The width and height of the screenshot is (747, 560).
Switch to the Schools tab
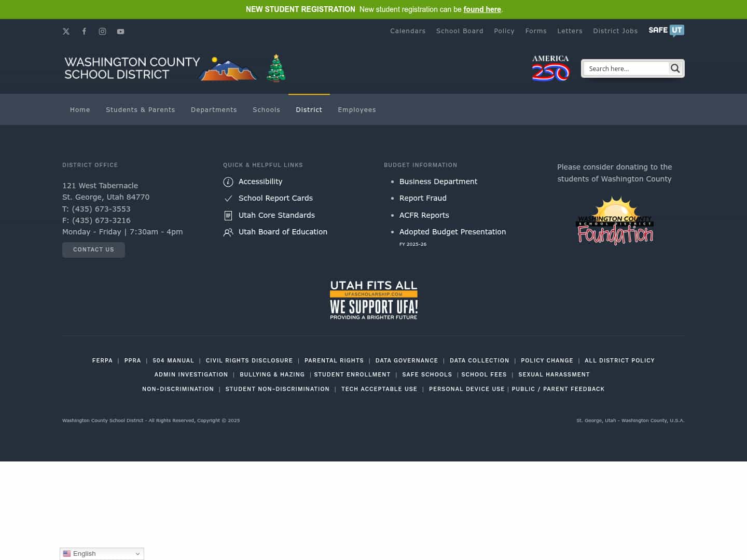point(266,109)
